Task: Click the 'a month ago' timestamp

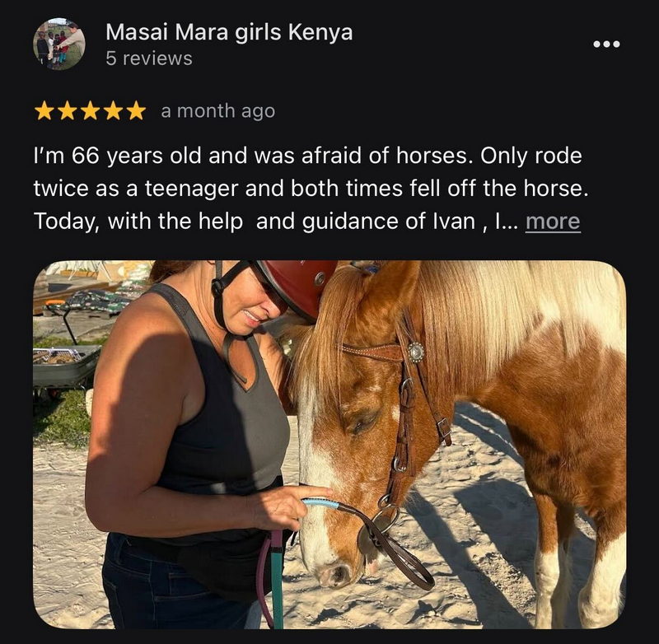Action: pyautogui.click(x=217, y=111)
